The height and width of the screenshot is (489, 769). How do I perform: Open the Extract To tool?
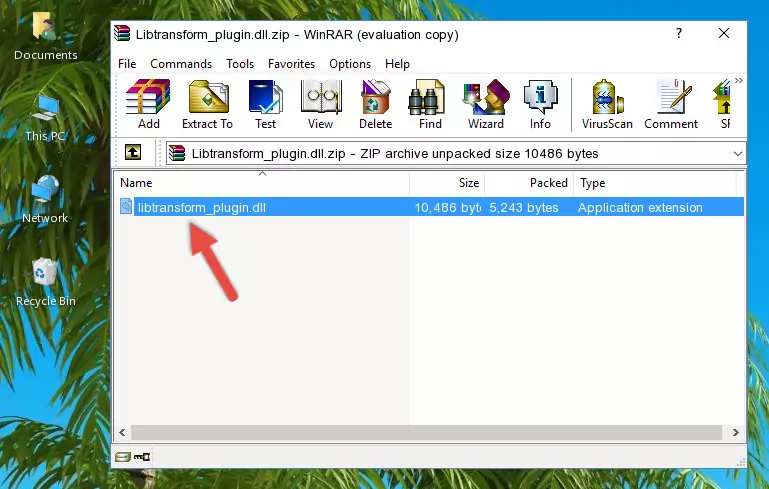[207, 104]
